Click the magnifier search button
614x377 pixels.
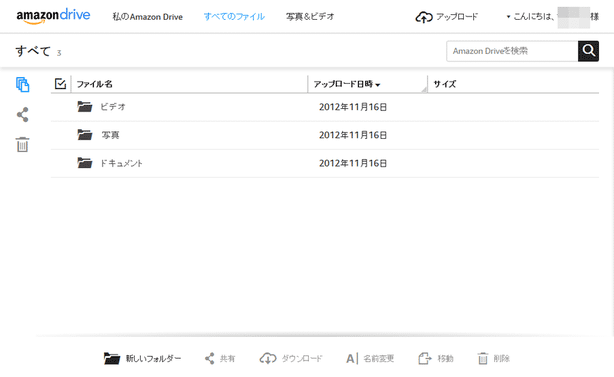click(x=588, y=51)
